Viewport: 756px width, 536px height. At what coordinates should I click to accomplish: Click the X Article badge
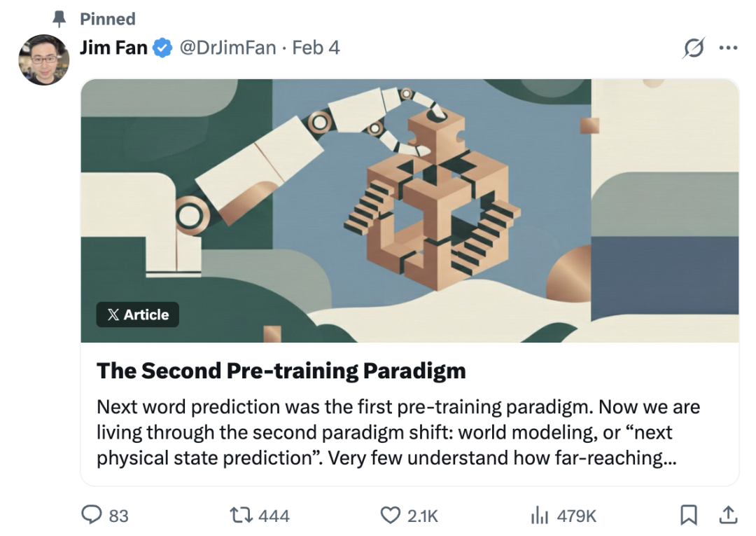138,315
